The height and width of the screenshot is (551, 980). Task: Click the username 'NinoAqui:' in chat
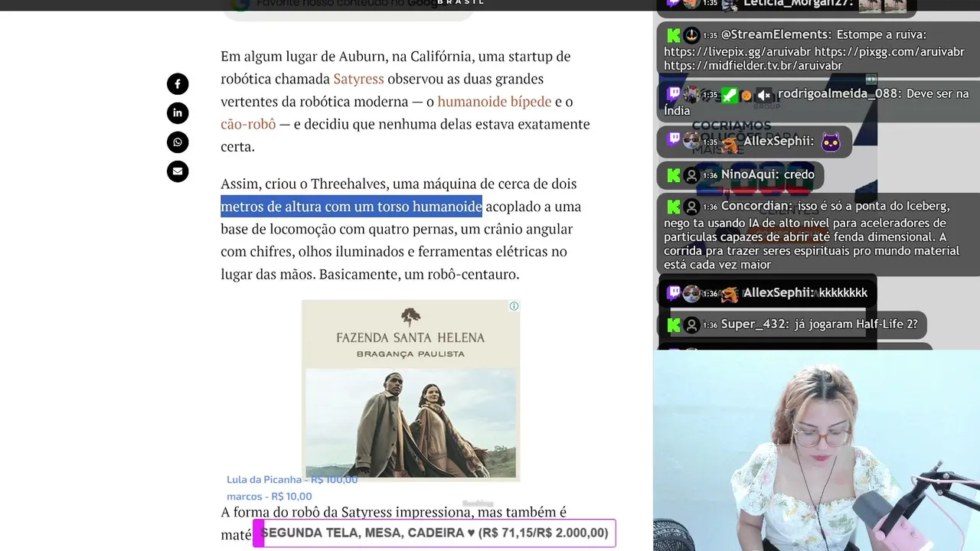(x=750, y=174)
